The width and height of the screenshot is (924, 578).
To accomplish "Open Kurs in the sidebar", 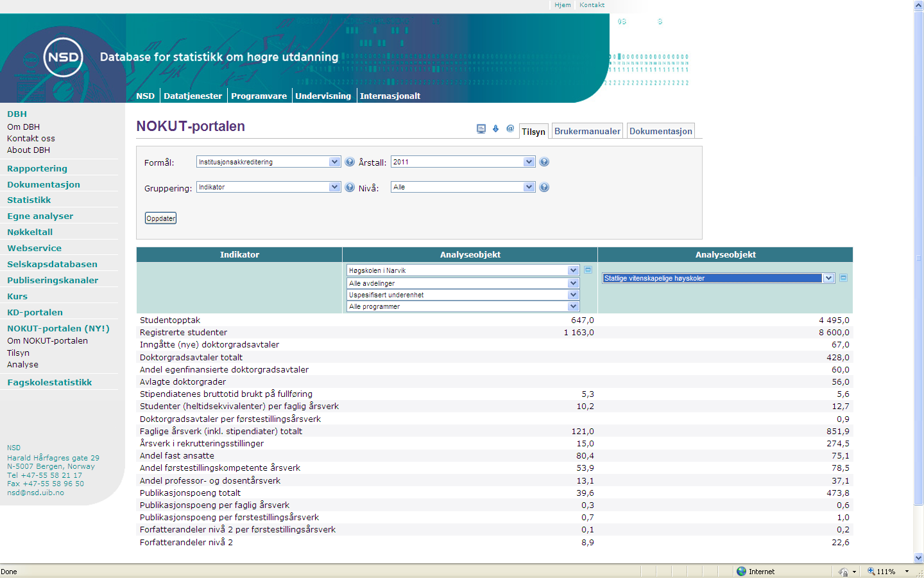I will click(x=17, y=297).
